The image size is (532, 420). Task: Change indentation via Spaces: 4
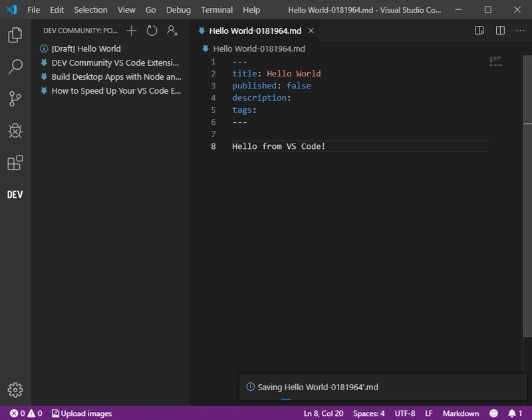click(369, 413)
